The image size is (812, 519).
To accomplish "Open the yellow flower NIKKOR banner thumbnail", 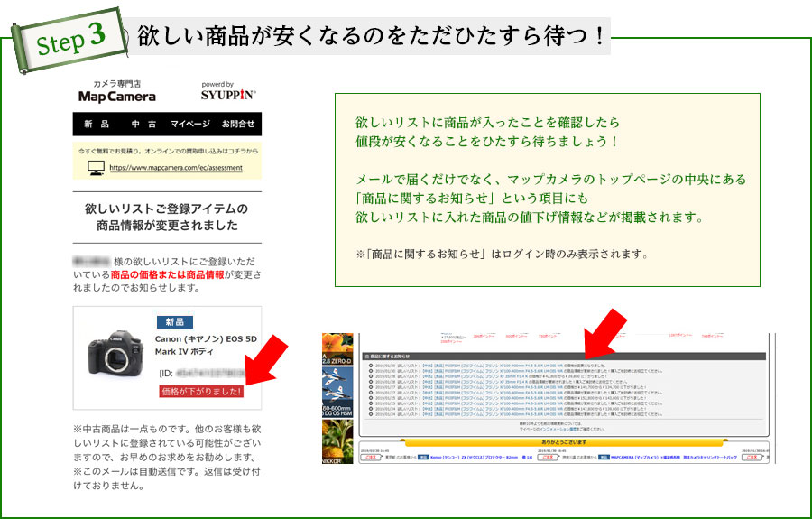I will (x=337, y=441).
